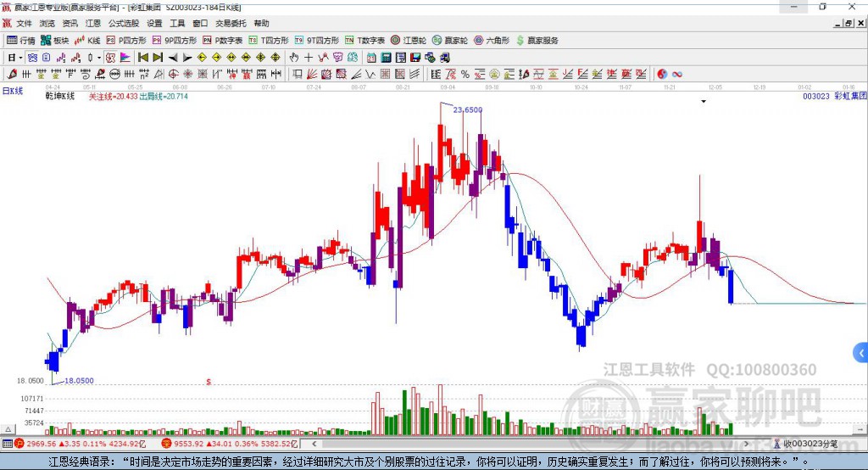This screenshot has width=868, height=470.
Task: Step chart right with black right arrow
Action: coord(187,57)
